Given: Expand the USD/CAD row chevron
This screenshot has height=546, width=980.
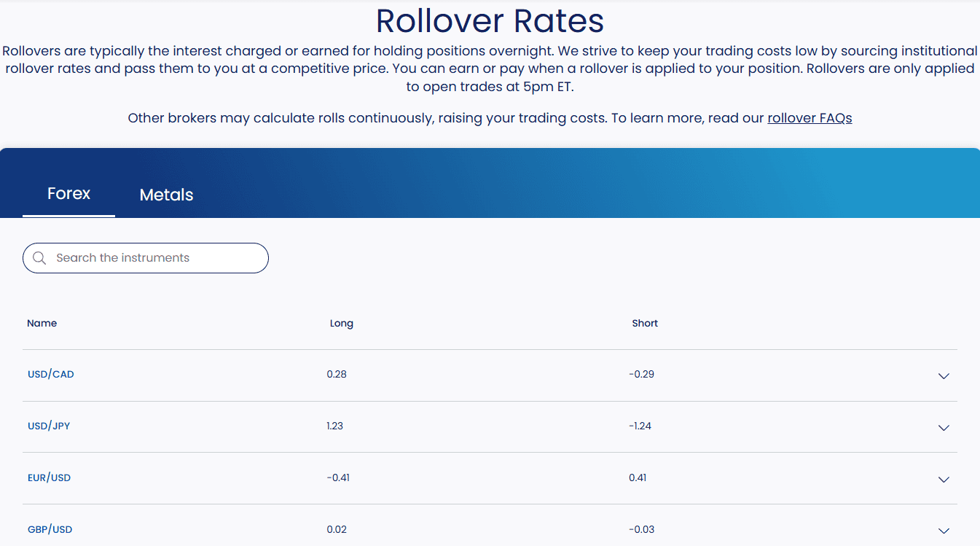Looking at the screenshot, I should click(x=944, y=376).
